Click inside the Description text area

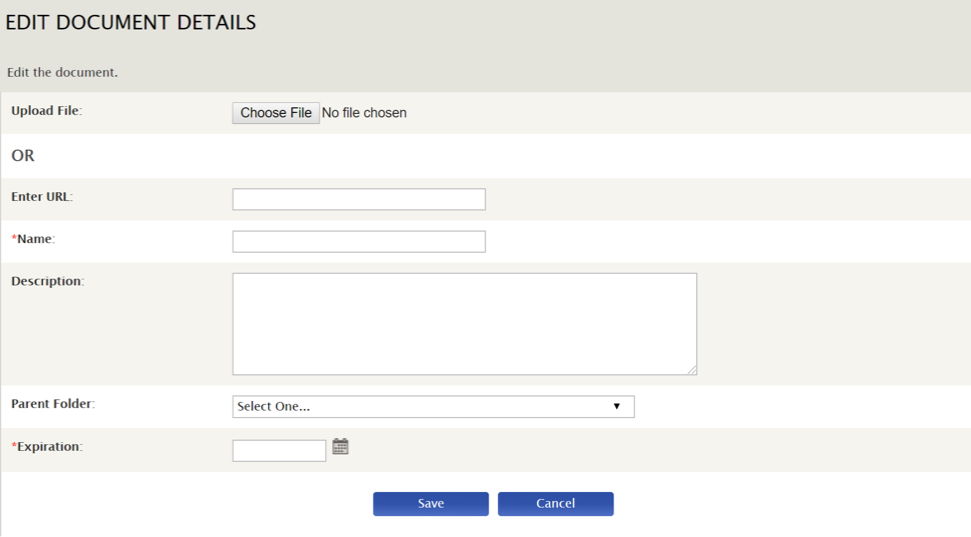[x=464, y=324]
